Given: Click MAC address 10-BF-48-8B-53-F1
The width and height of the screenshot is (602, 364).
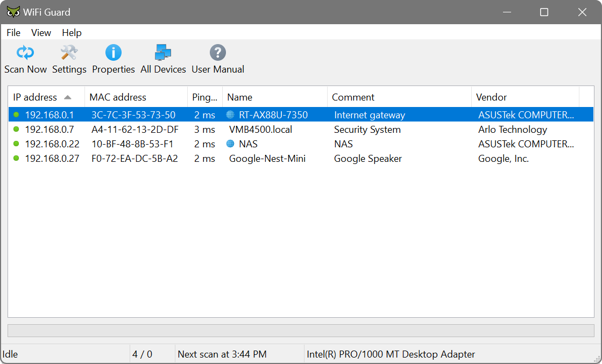Looking at the screenshot, I should click(x=132, y=144).
